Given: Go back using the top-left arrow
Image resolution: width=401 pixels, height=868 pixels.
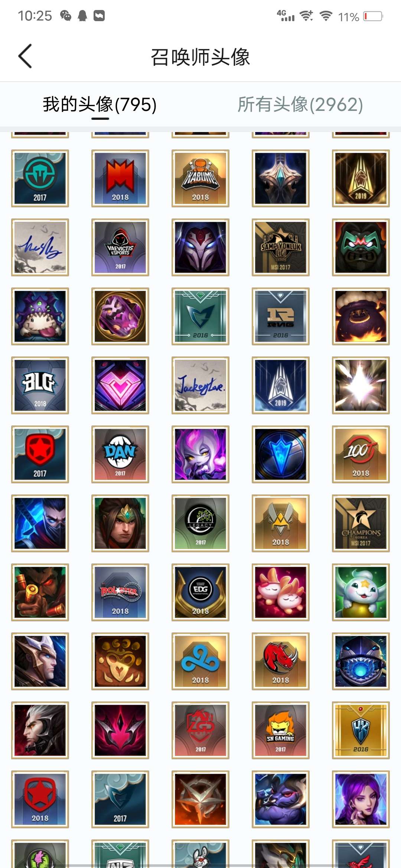Looking at the screenshot, I should 25,56.
